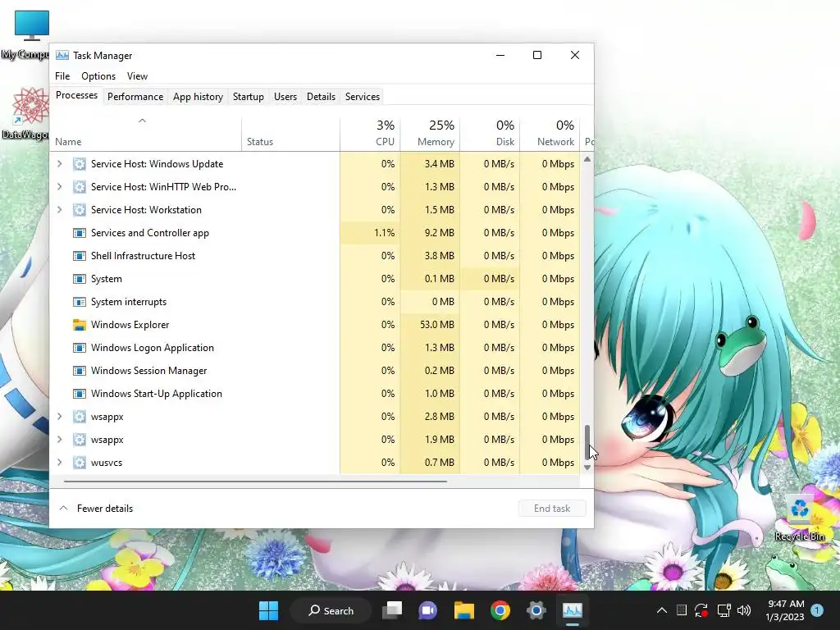Switch to the Details tab
The width and height of the screenshot is (840, 630).
point(321,97)
